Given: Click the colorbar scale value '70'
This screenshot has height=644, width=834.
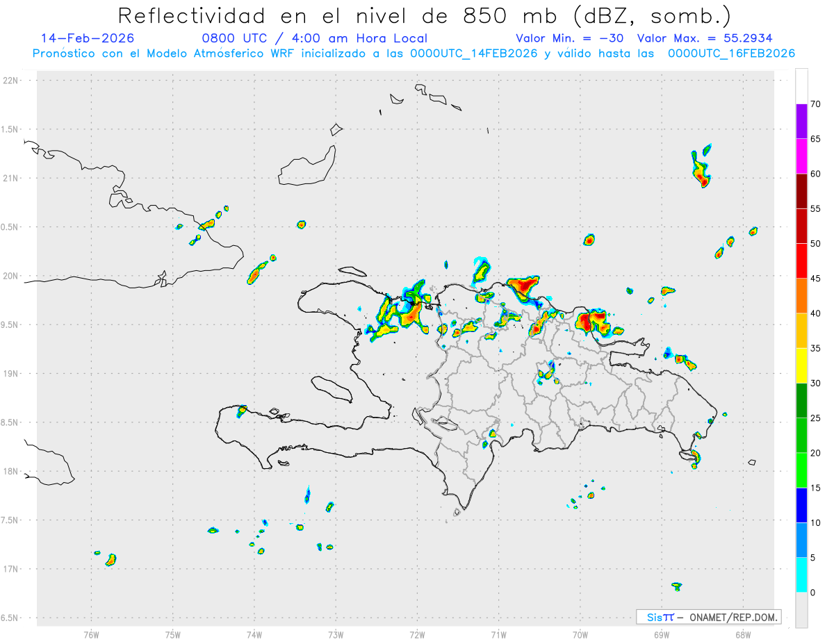Looking at the screenshot, I should 815,104.
